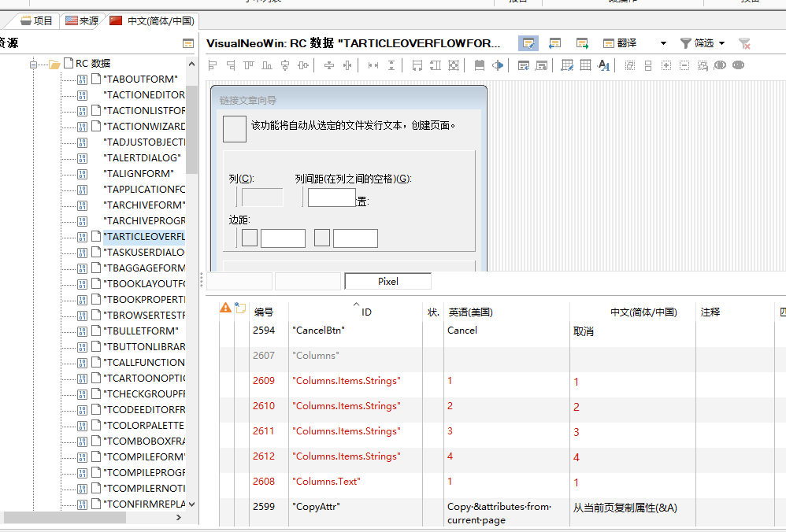Click the 链接文章向导 dialog title bar
Image resolution: width=786 pixels, height=532 pixels.
[x=348, y=100]
